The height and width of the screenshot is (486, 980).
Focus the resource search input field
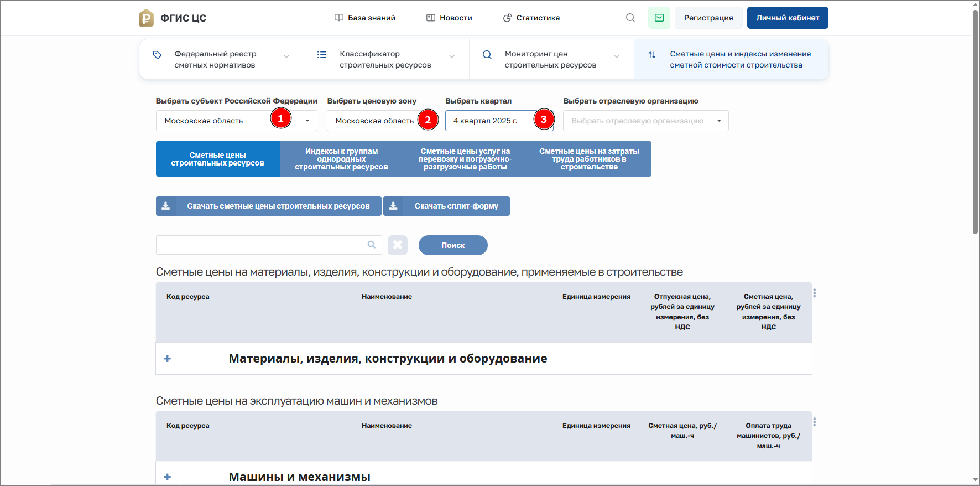[269, 245]
